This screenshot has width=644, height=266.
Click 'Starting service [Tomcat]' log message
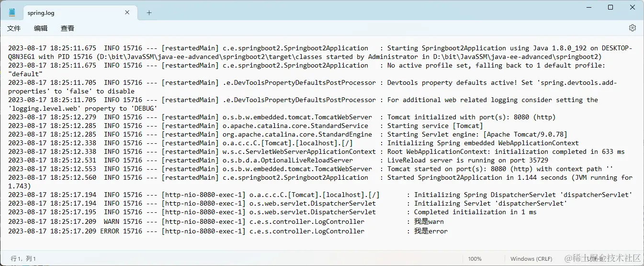[435, 126]
